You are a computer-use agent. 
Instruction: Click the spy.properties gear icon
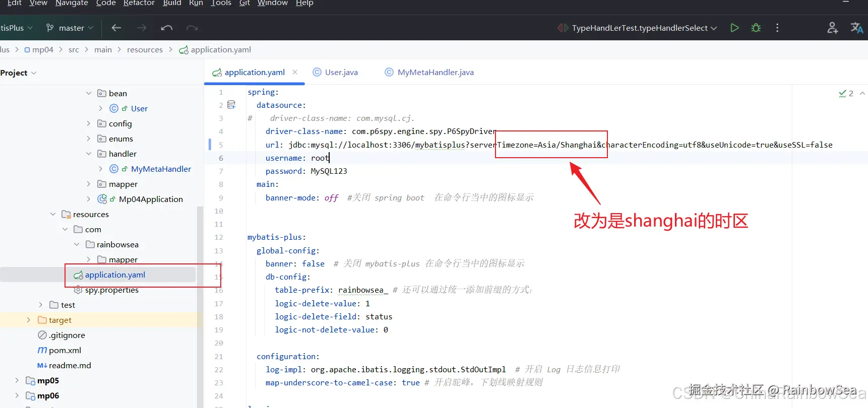[x=78, y=290]
